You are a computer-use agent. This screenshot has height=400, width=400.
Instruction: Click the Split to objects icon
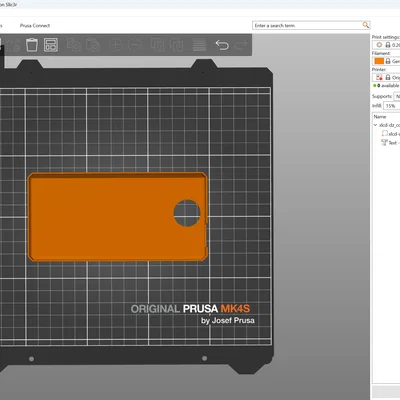(157, 45)
